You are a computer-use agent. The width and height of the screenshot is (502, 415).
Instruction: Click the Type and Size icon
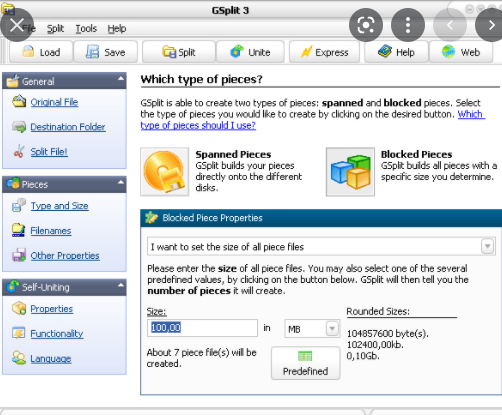19,205
